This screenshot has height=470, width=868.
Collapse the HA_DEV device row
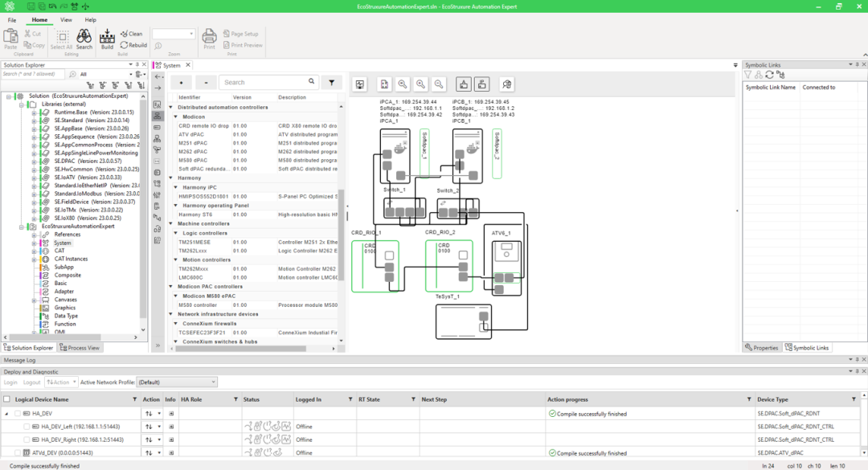coord(6,414)
